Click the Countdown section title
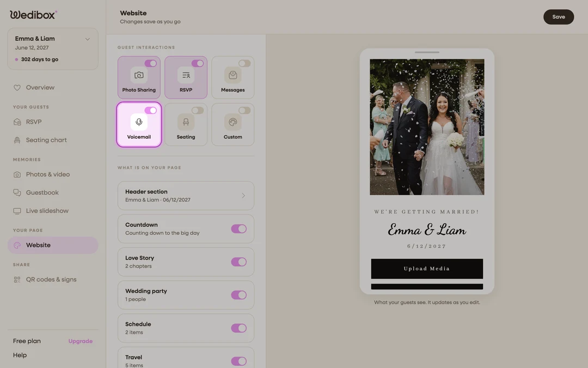This screenshot has width=588, height=368. coord(142,225)
